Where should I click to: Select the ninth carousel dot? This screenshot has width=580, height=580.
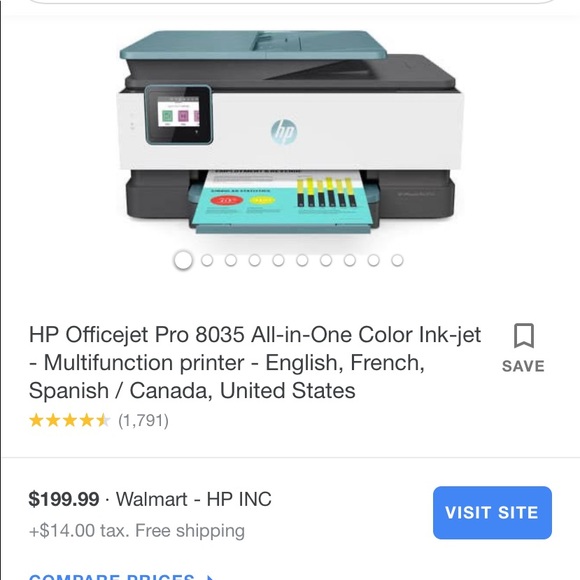click(373, 260)
